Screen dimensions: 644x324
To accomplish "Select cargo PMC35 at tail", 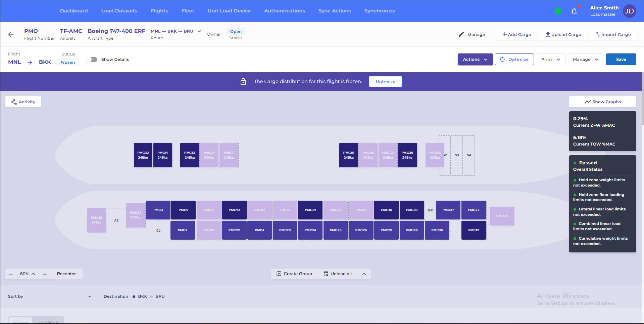I will coord(502,216).
